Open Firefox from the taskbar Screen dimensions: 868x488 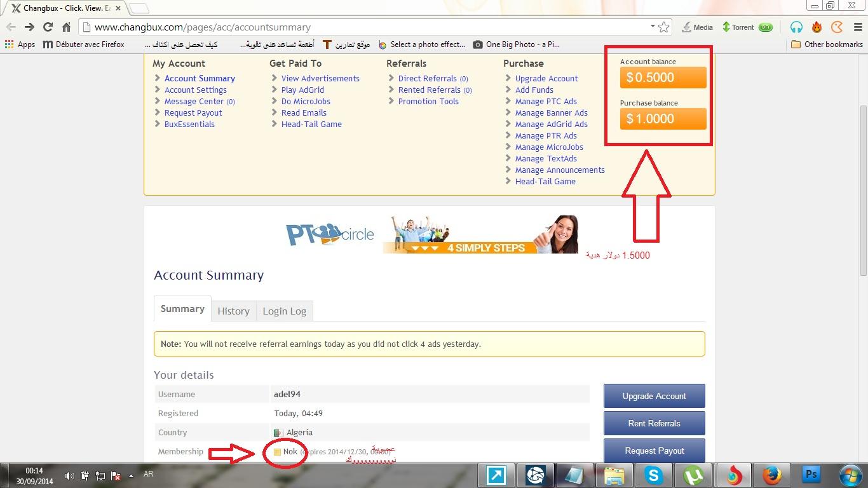(x=771, y=475)
